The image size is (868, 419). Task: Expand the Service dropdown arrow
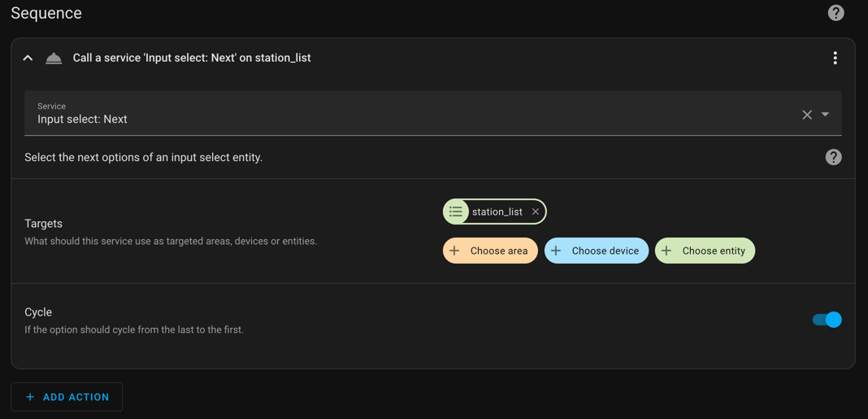click(x=825, y=115)
